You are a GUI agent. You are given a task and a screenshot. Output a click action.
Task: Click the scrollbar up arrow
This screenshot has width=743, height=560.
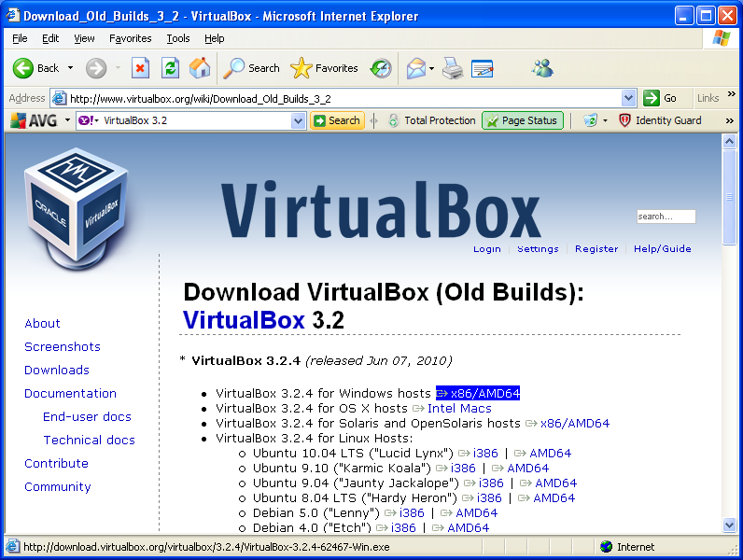coord(729,141)
